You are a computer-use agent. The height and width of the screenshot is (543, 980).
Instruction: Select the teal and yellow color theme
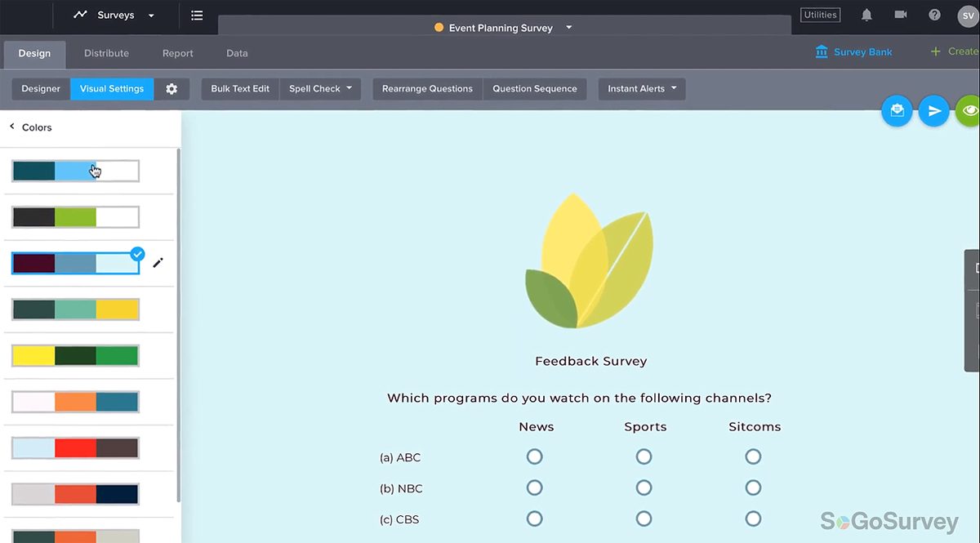click(x=74, y=309)
